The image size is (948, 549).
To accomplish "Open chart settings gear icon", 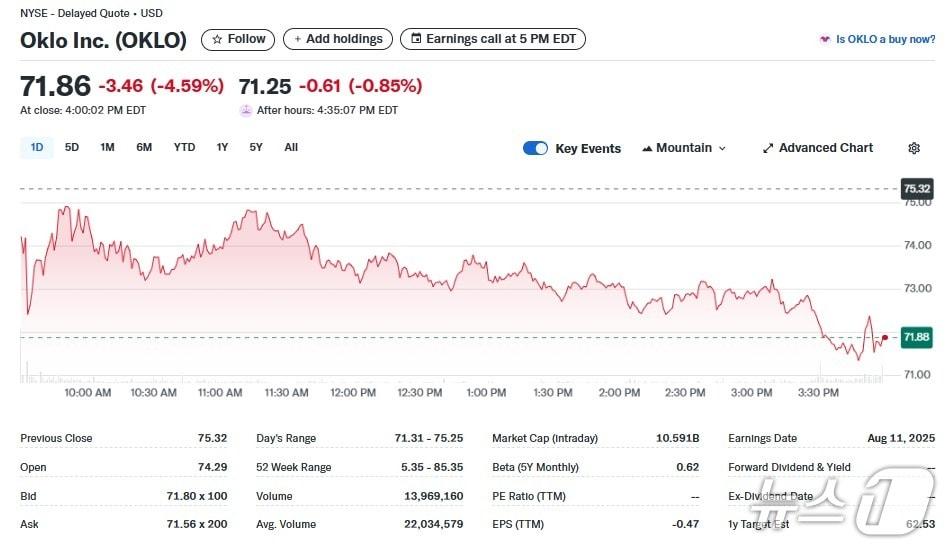I will point(914,148).
